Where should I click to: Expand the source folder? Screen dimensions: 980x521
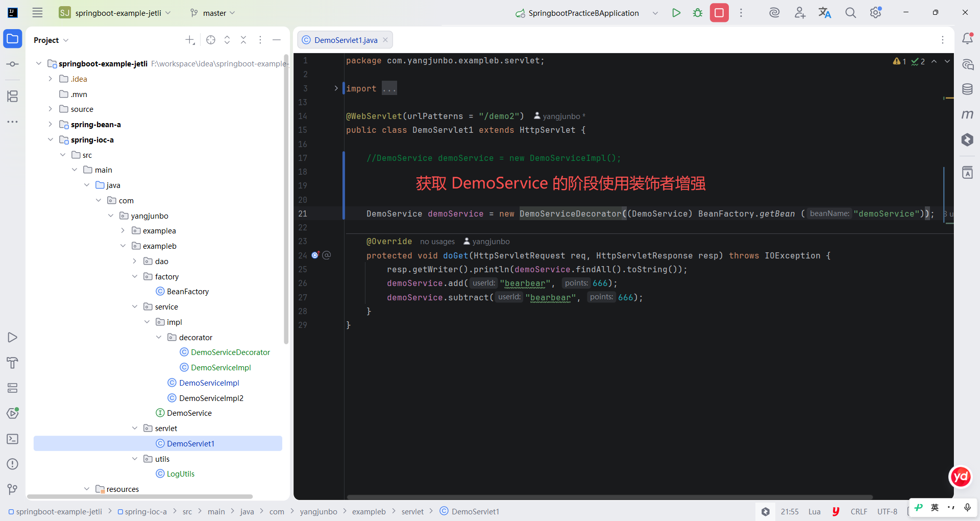pyautogui.click(x=50, y=109)
